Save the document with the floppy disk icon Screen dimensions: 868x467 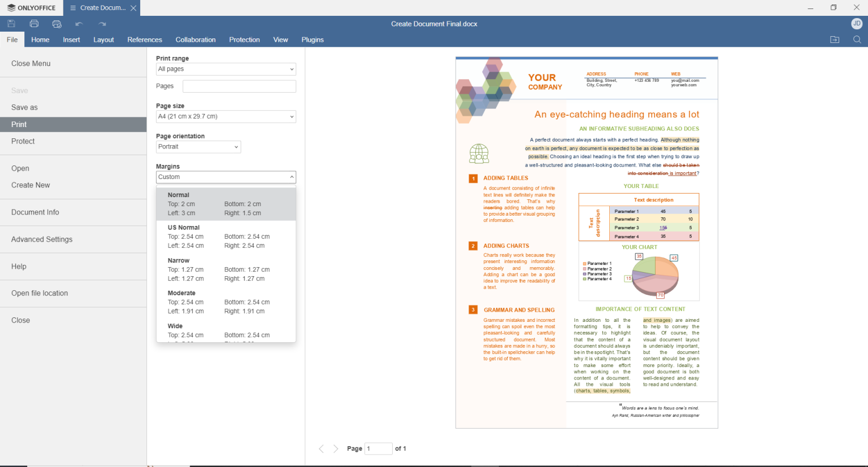pos(11,24)
